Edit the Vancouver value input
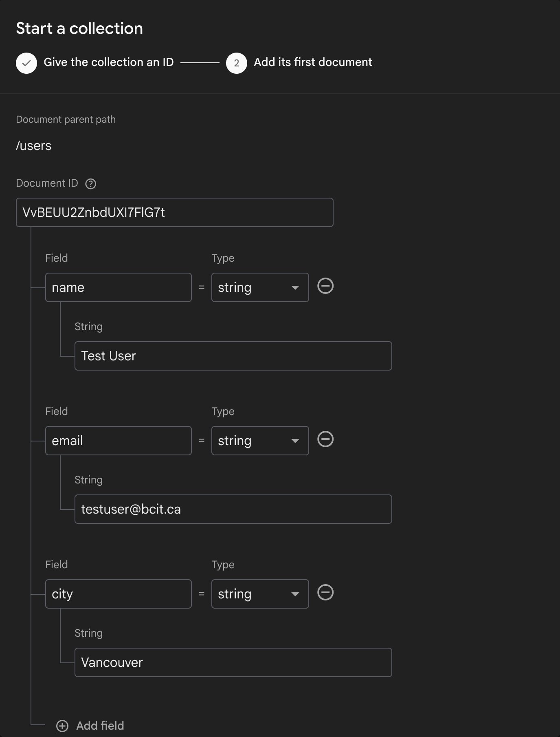The image size is (560, 737). (x=233, y=662)
